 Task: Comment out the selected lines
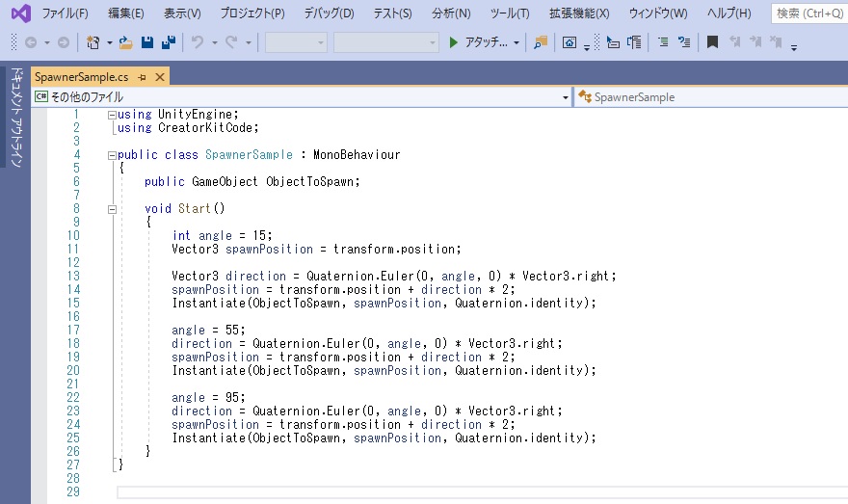click(663, 42)
